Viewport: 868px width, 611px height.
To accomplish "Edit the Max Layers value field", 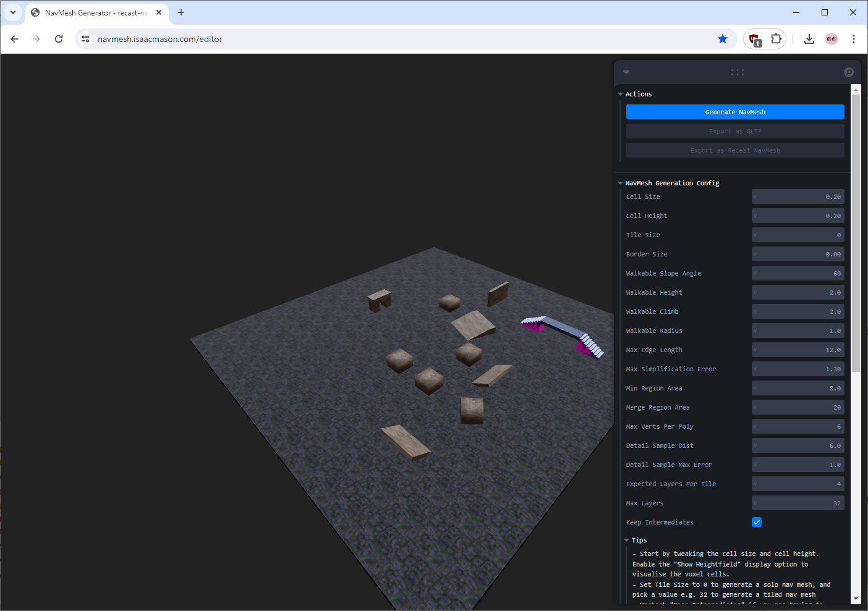I will tap(798, 503).
